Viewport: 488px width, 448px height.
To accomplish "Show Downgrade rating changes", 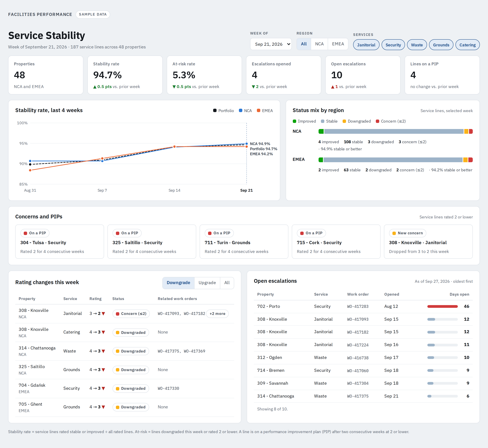I will (x=178, y=283).
